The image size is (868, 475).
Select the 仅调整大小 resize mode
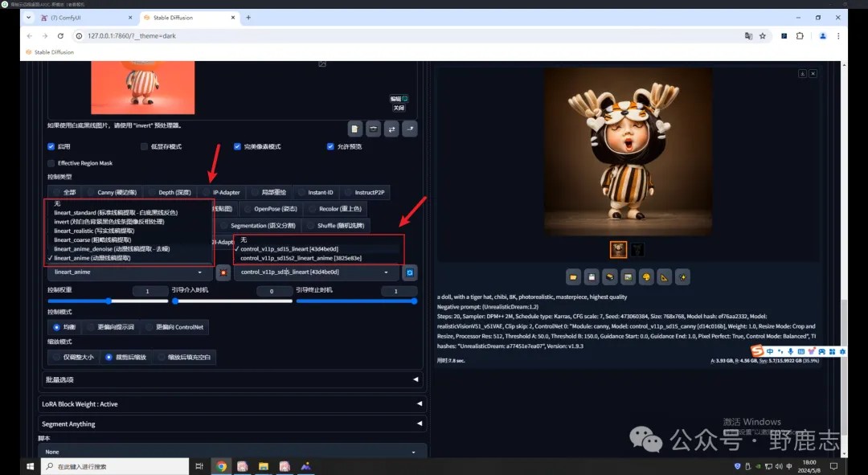tap(74, 357)
